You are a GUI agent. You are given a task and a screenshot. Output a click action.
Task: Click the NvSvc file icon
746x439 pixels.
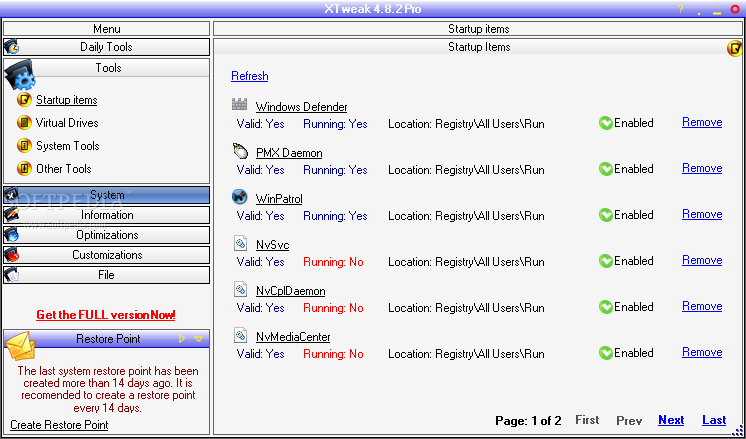(240, 243)
